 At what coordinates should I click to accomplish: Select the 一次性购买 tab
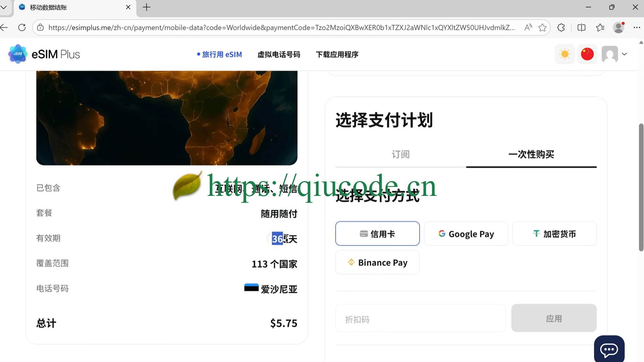point(531,154)
